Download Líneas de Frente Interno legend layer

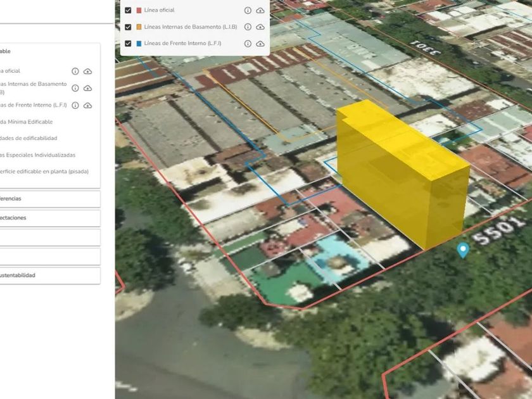260,44
